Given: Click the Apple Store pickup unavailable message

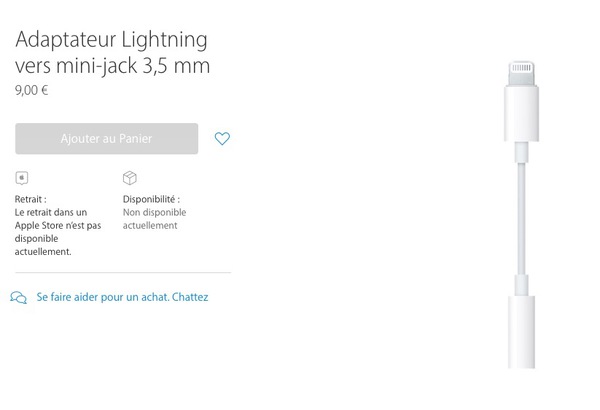Looking at the screenshot, I should click(58, 232).
